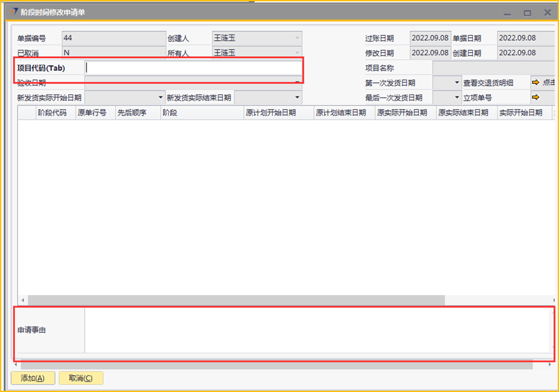The width and height of the screenshot is (559, 392).
Task: Click the 阶段代码 column header
Action: [x=52, y=113]
